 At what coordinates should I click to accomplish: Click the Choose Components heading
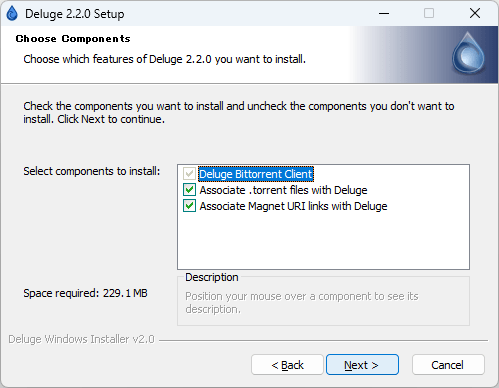click(73, 39)
